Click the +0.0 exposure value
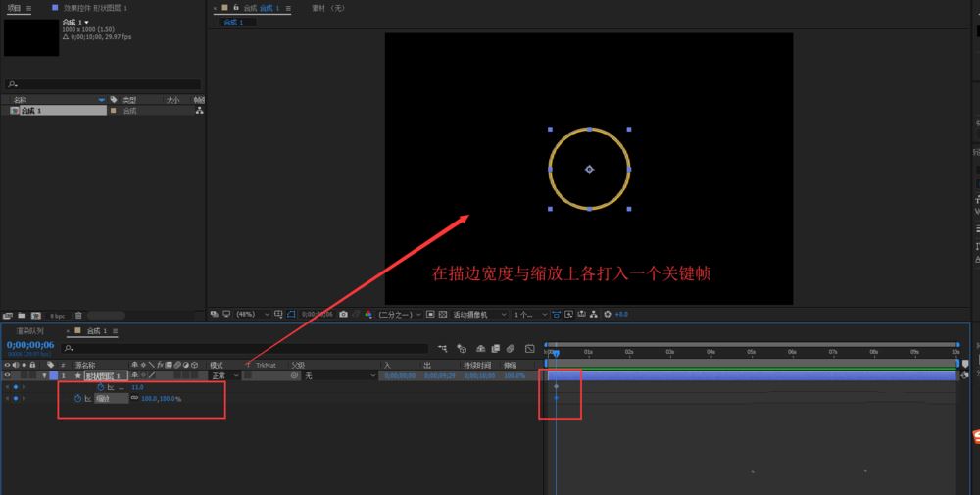Image resolution: width=980 pixels, height=495 pixels. coord(621,315)
